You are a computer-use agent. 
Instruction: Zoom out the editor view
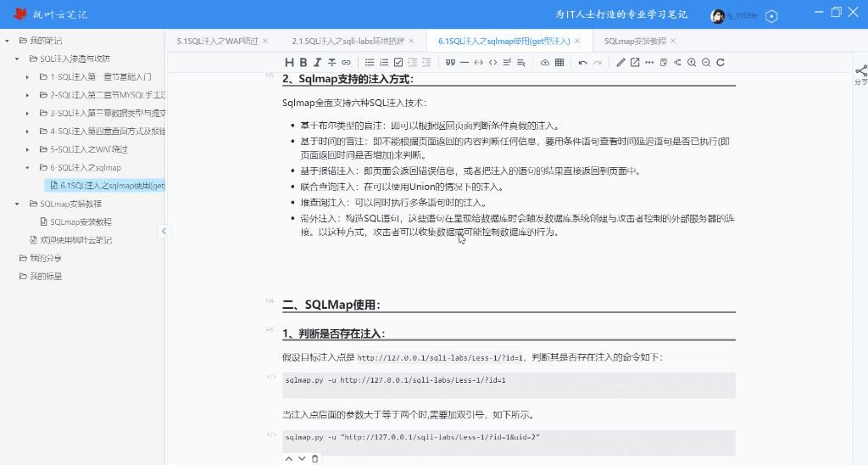706,62
